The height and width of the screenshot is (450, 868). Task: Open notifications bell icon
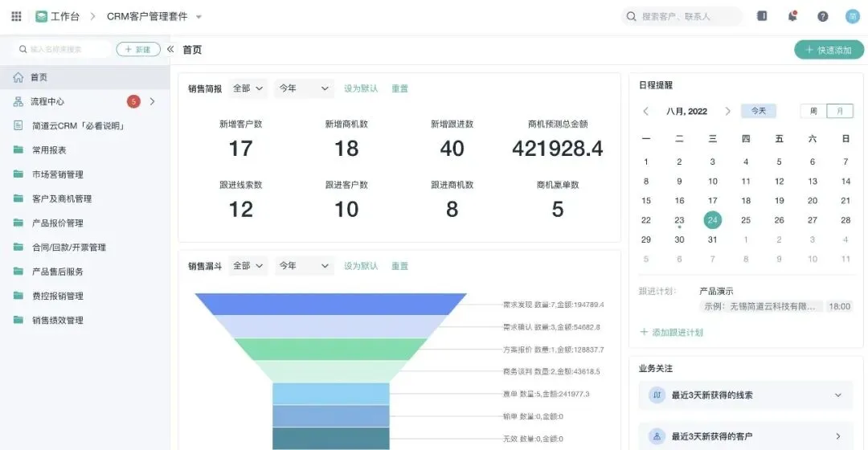(x=792, y=15)
